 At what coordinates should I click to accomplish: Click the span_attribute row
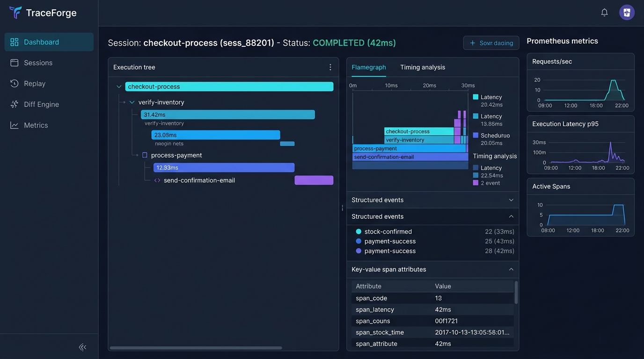coord(432,344)
